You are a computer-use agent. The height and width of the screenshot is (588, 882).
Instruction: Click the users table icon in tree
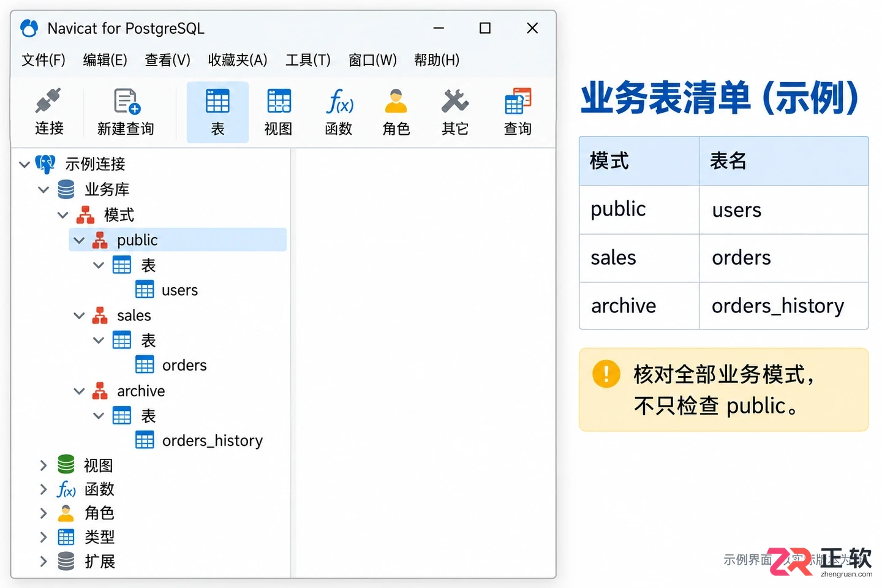(145, 290)
